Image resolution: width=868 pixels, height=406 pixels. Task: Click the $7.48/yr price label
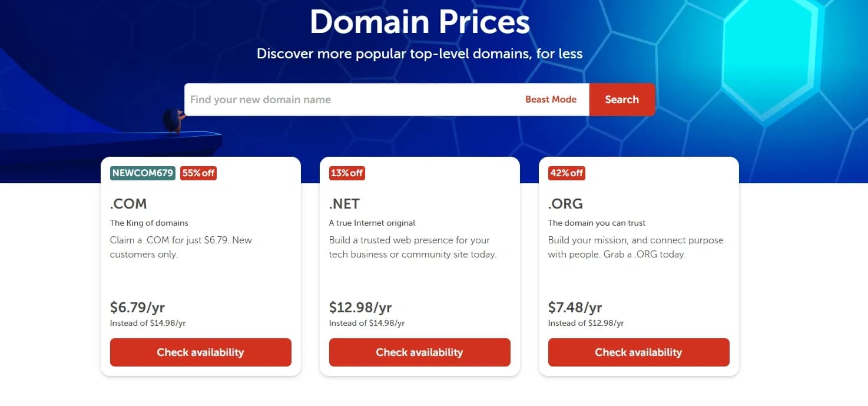pyautogui.click(x=575, y=307)
